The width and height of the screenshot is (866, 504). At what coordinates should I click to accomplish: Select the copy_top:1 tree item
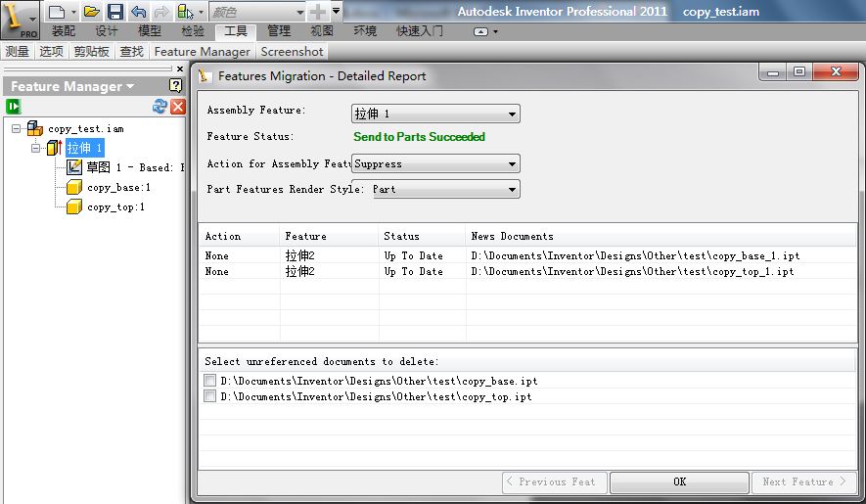tap(116, 207)
